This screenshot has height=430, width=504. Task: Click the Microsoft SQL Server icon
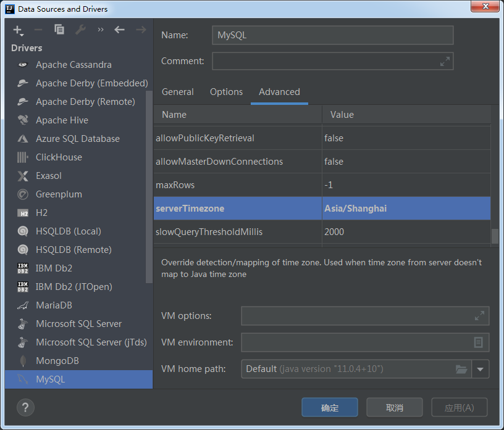[22, 324]
